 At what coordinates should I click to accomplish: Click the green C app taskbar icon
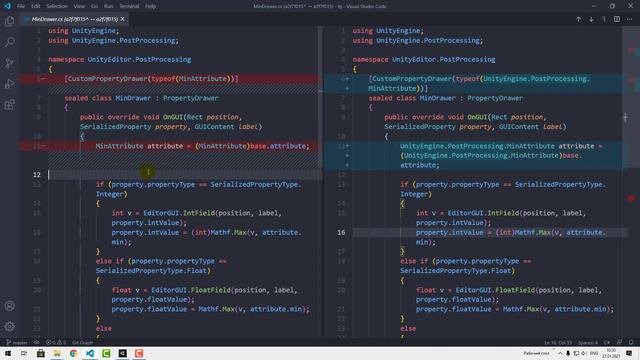[106, 353]
